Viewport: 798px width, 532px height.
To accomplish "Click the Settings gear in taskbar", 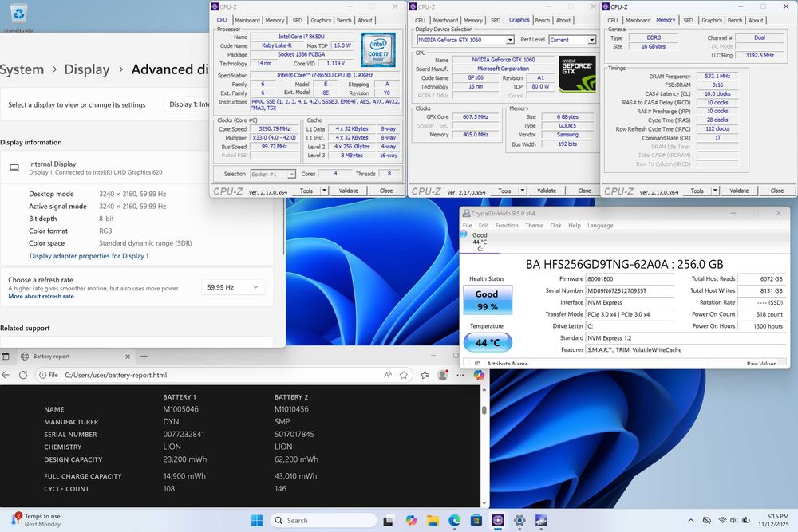I will pos(519,521).
